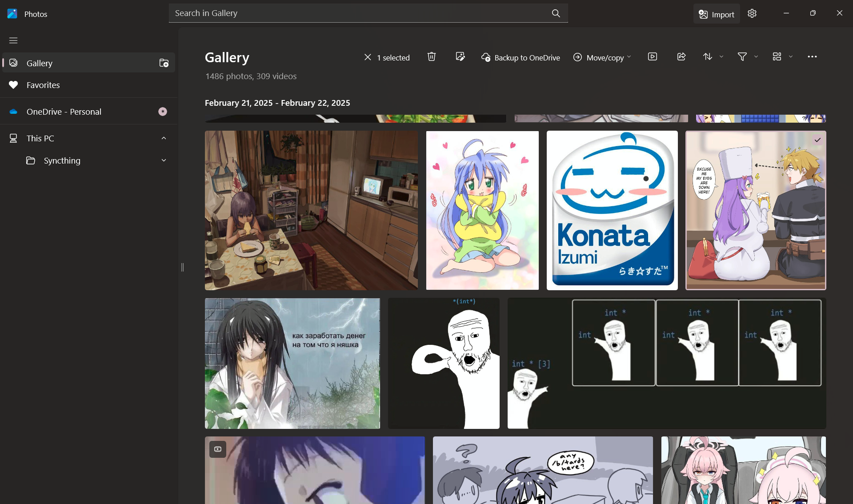This screenshot has height=504, width=853.
Task: Click the sidebar resize handle
Action: click(182, 267)
